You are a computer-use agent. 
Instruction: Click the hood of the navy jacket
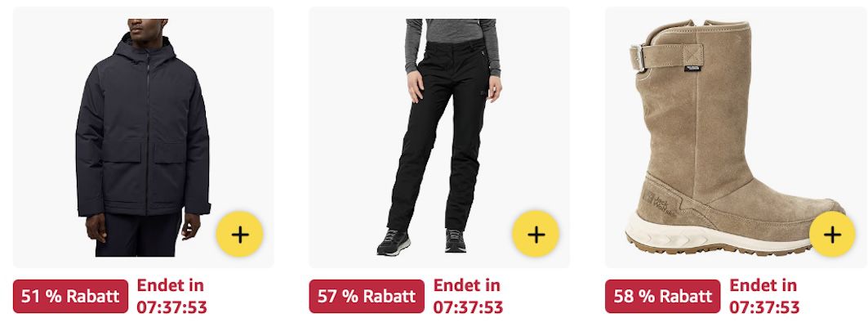tap(145, 47)
